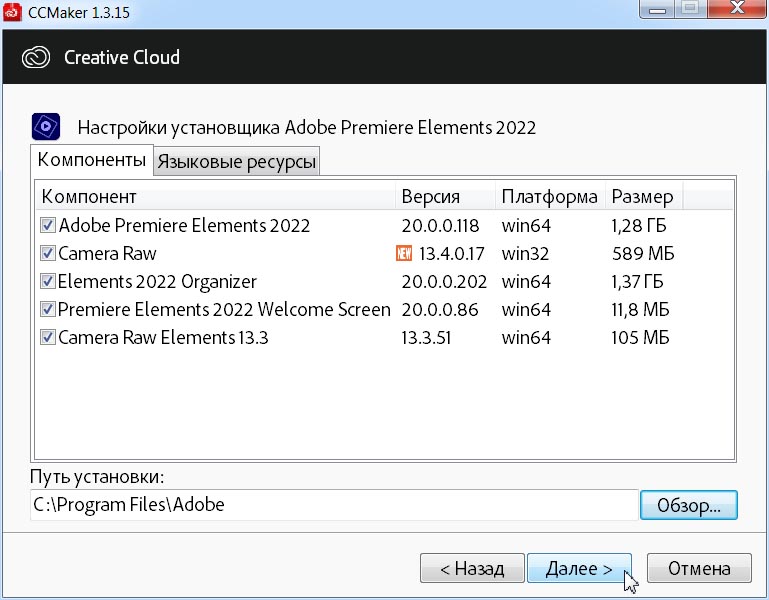Sort by the Компонент column header
769x600 pixels.
pyautogui.click(x=216, y=197)
